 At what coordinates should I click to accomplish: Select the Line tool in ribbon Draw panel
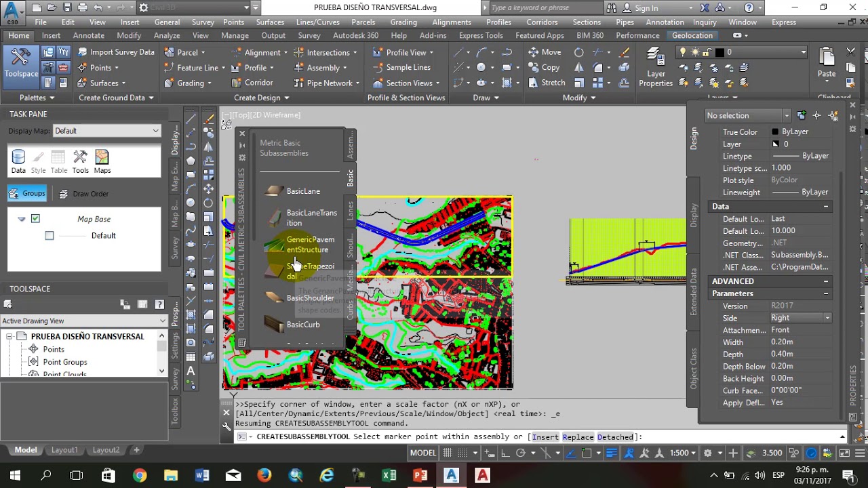click(x=459, y=52)
